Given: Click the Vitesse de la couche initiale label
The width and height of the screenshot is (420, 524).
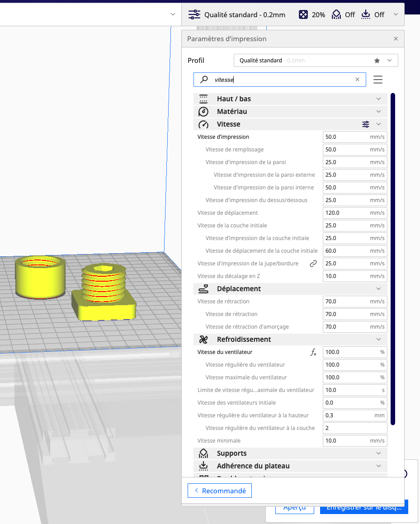Looking at the screenshot, I should pos(232,226).
